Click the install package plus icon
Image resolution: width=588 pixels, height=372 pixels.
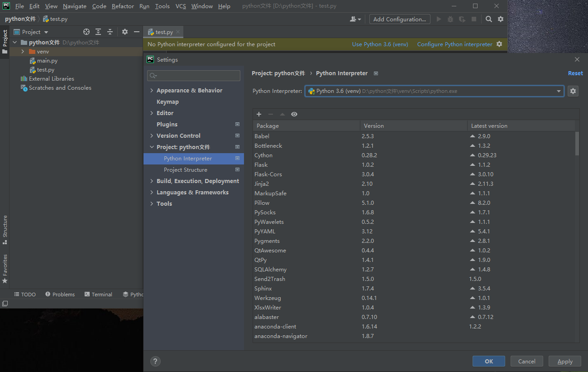pos(259,114)
